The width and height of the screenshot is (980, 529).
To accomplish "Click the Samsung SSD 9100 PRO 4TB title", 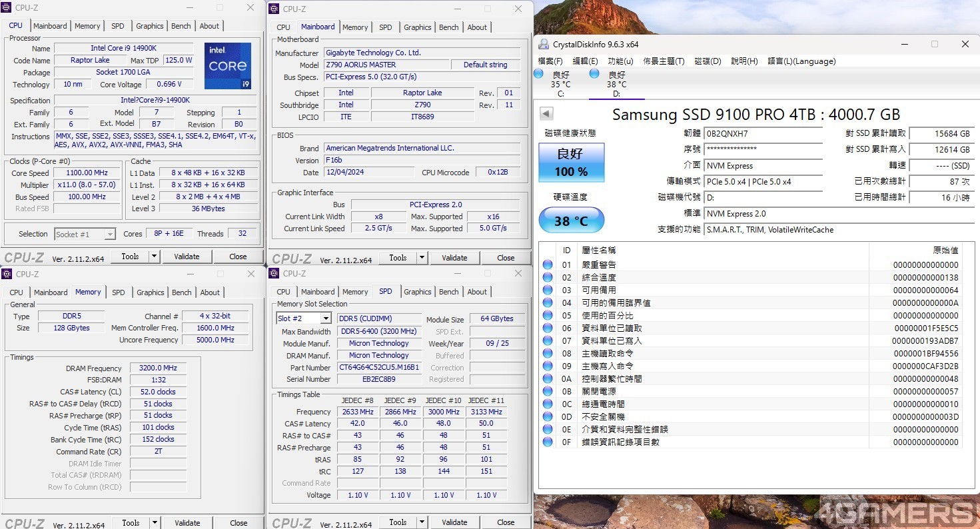I will (756, 115).
